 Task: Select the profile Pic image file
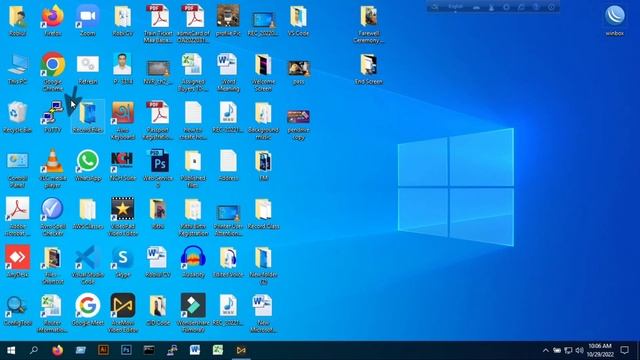(x=228, y=20)
